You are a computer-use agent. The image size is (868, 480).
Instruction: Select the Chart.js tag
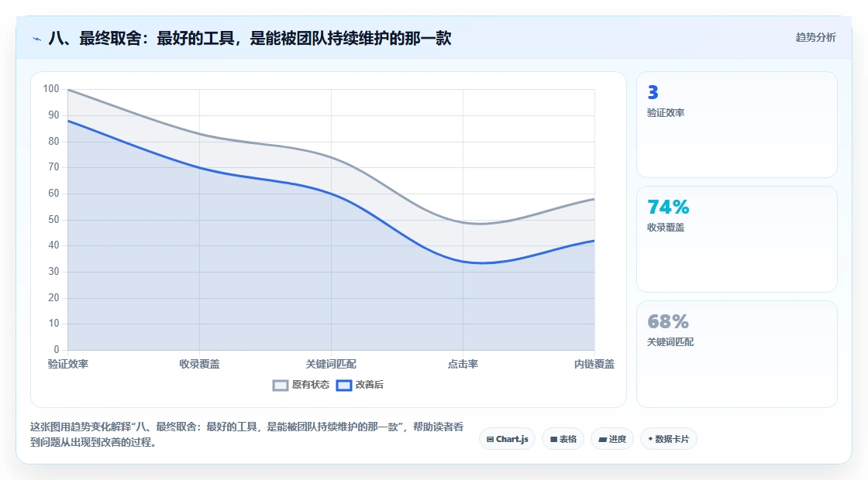(x=507, y=439)
